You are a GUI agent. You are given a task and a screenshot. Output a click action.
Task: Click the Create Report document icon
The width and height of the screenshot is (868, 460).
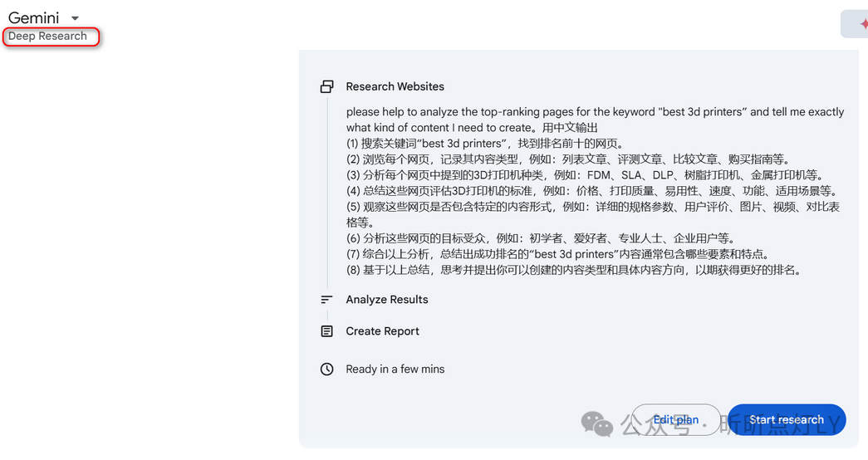[x=327, y=331]
